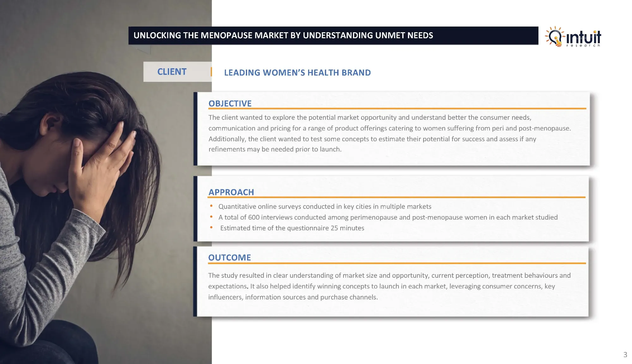
Task: Click the Intuit wordmark text in logo
Action: pyautogui.click(x=583, y=38)
